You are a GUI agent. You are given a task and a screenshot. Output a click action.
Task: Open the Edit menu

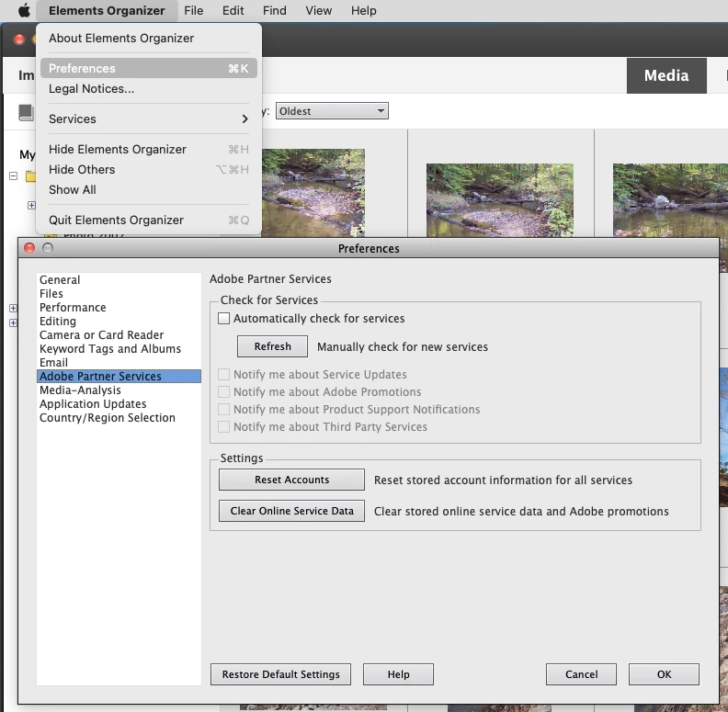(x=233, y=10)
